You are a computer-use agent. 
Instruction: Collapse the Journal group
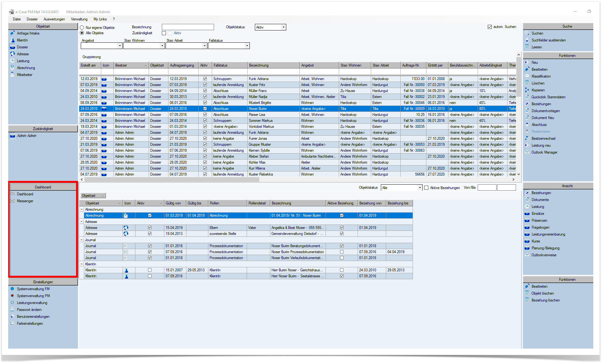coord(82,240)
